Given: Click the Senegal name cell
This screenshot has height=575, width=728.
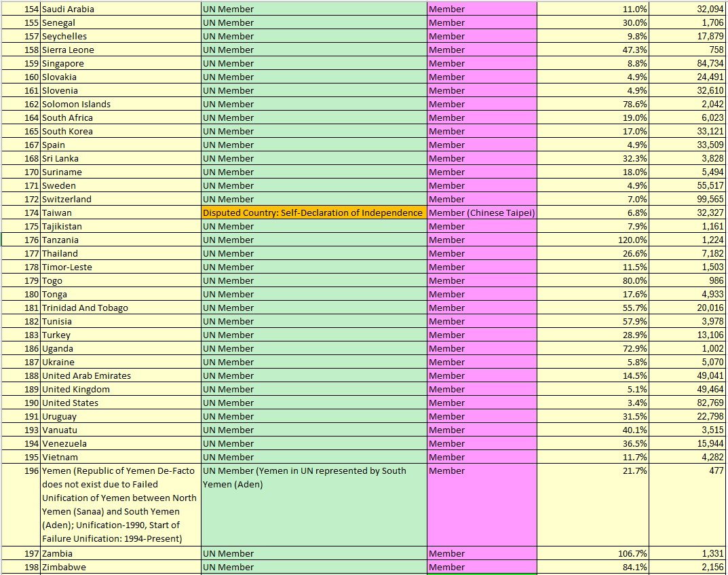Looking at the screenshot, I should coord(121,22).
